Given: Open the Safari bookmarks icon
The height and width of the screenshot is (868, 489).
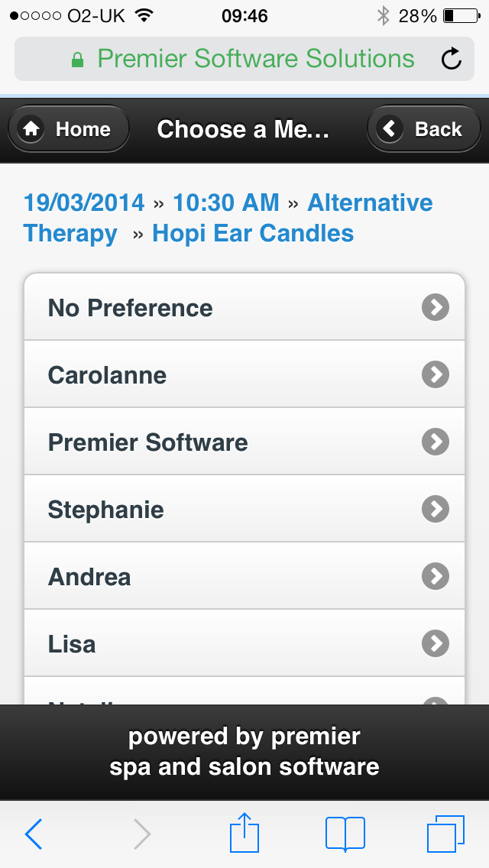Looking at the screenshot, I should click(345, 833).
